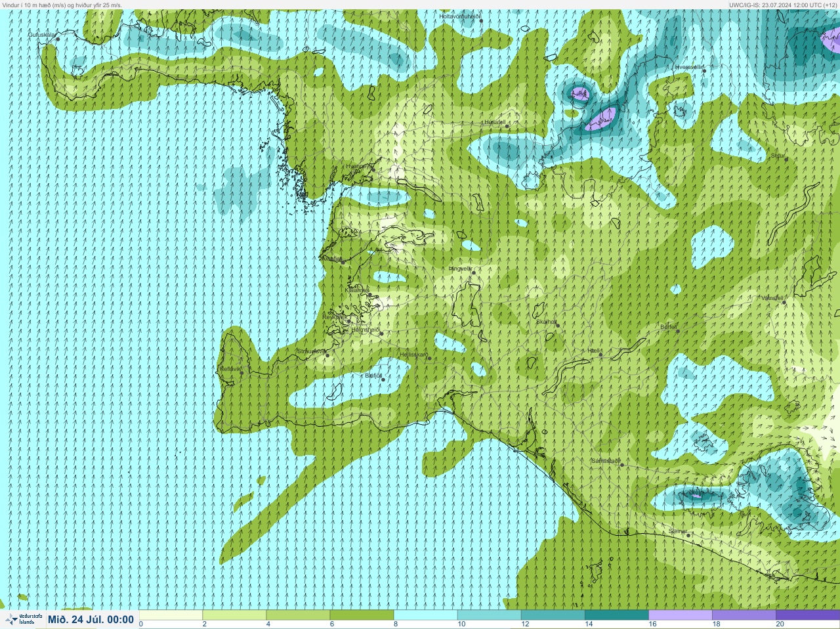Click the Steinar station marker
Viewport: 840px width, 629px height.
pos(688,535)
